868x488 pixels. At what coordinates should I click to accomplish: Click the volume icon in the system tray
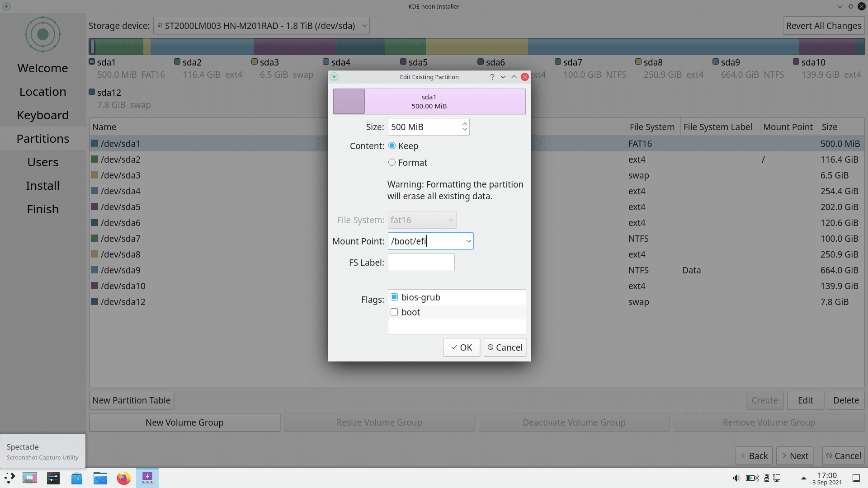736,478
